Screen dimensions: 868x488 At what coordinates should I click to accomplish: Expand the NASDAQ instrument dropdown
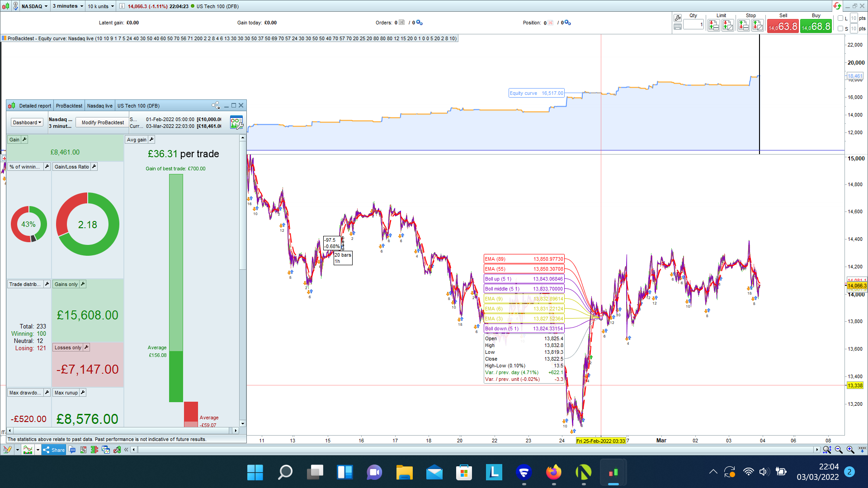coord(34,6)
